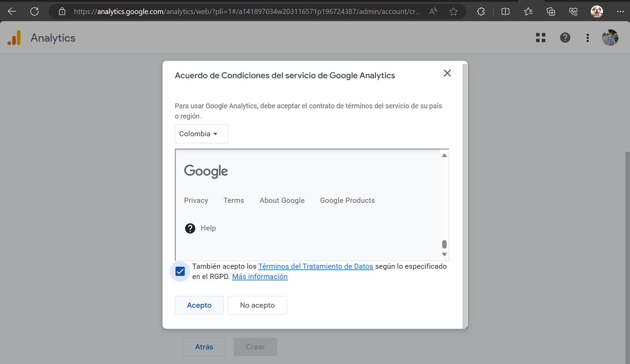630x364 pixels.
Task: Click the browser address bar URL
Action: (247, 12)
